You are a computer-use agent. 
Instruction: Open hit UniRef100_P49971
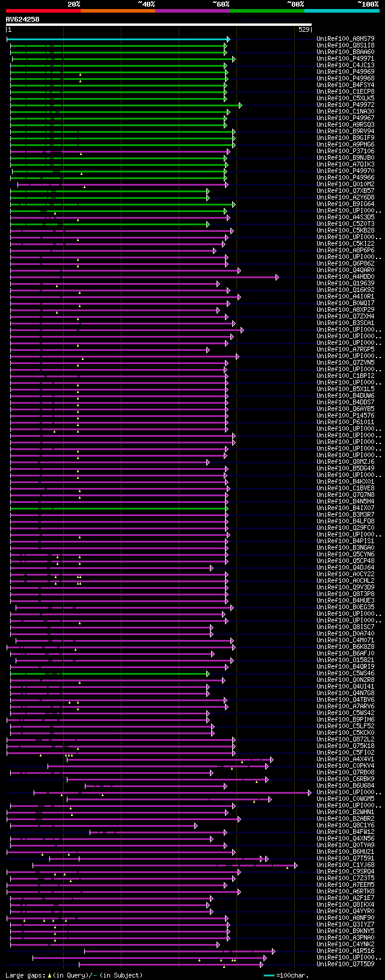345,59
